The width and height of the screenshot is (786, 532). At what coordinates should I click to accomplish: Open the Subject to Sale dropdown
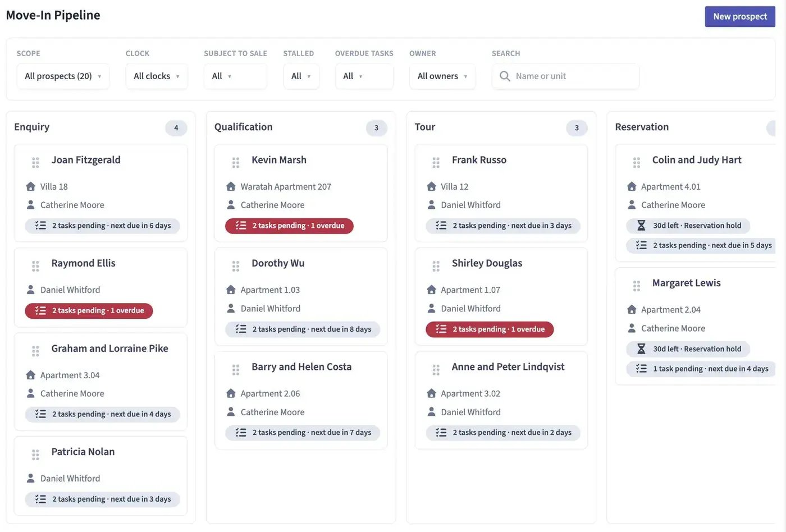235,76
